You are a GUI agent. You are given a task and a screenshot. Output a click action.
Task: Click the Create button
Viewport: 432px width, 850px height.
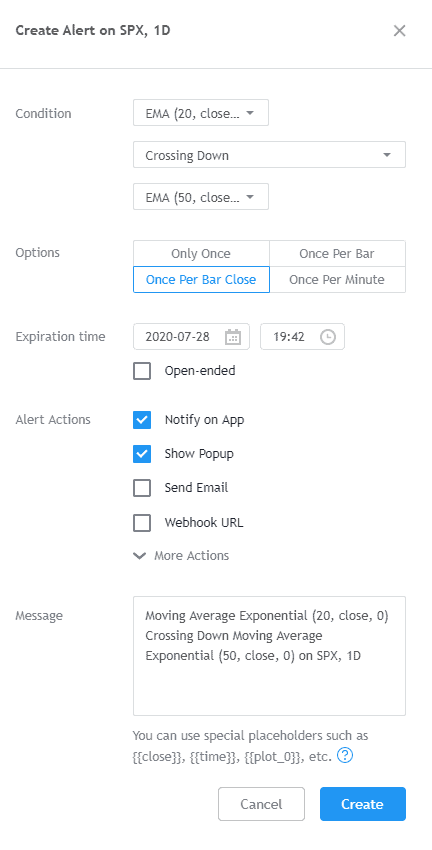363,804
